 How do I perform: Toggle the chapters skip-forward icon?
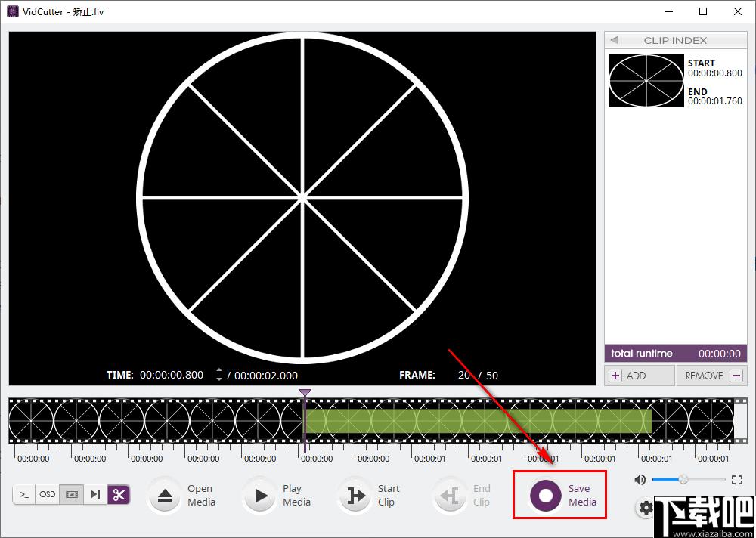pos(95,494)
